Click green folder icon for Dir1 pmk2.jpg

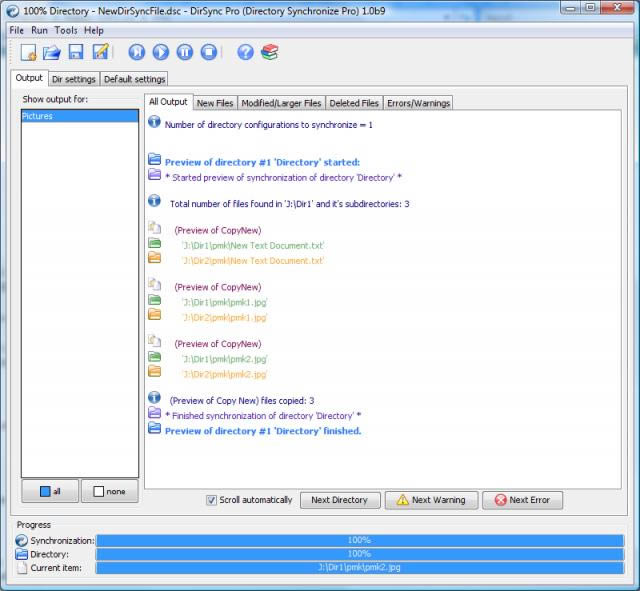point(154,357)
